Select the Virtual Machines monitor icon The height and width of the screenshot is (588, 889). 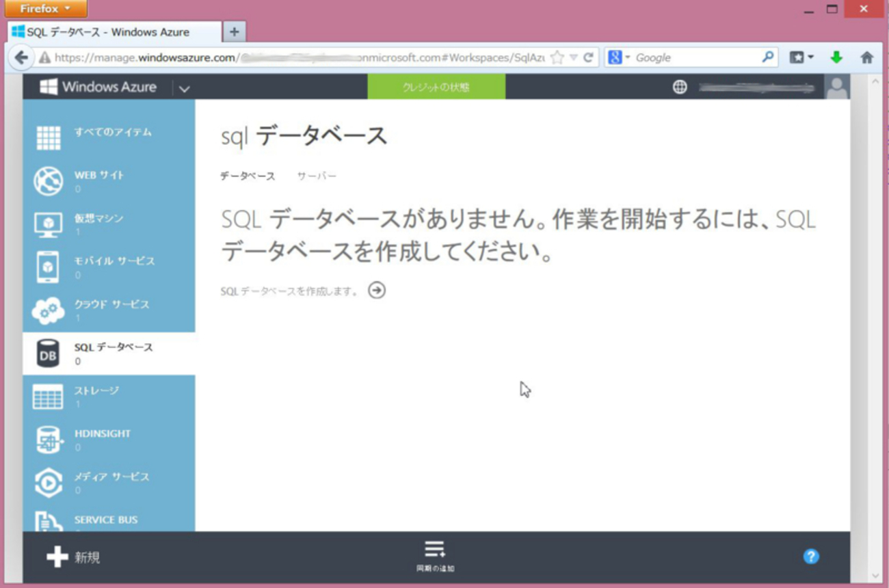[48, 224]
